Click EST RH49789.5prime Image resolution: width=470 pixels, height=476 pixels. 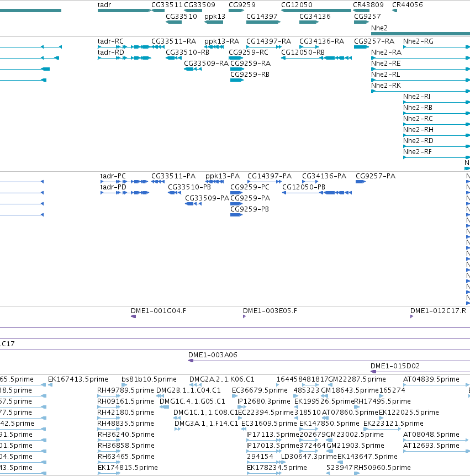pos(125,390)
